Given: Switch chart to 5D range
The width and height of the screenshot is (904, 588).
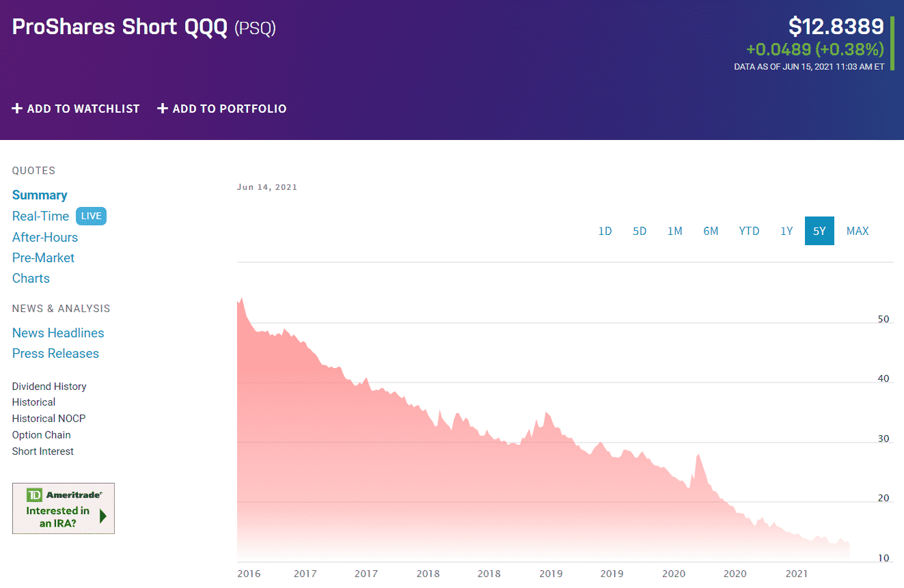Looking at the screenshot, I should [640, 231].
